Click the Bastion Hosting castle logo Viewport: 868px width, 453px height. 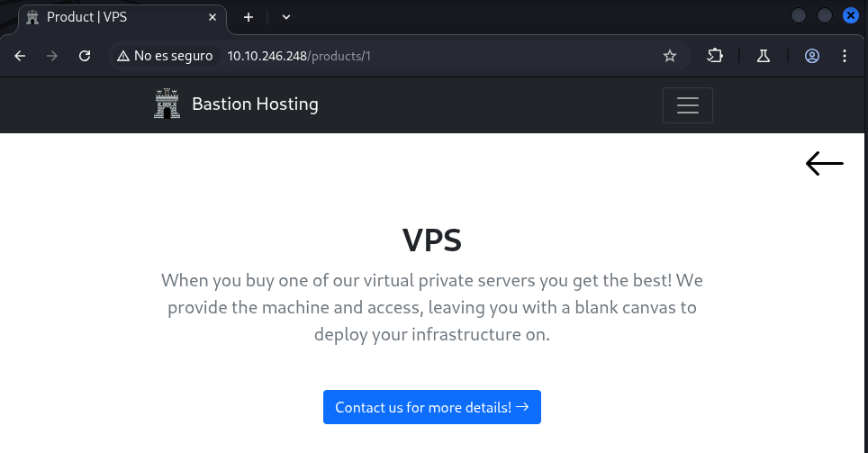tap(167, 104)
